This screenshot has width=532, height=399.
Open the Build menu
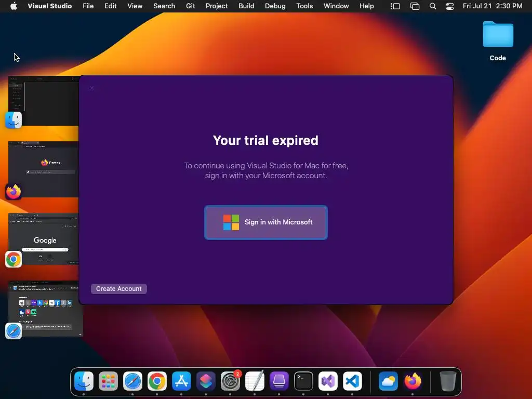246,6
